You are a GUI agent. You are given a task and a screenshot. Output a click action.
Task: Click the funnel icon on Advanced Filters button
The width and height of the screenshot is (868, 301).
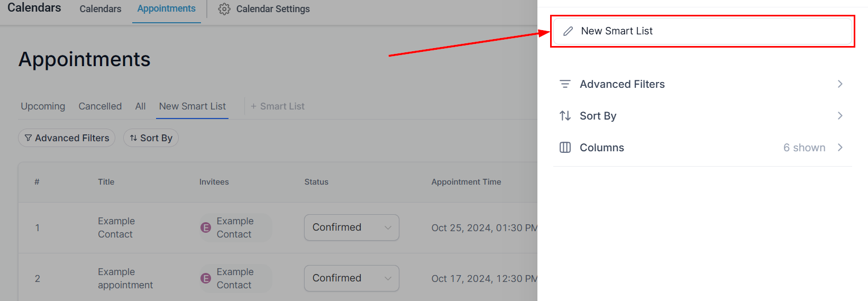point(28,138)
